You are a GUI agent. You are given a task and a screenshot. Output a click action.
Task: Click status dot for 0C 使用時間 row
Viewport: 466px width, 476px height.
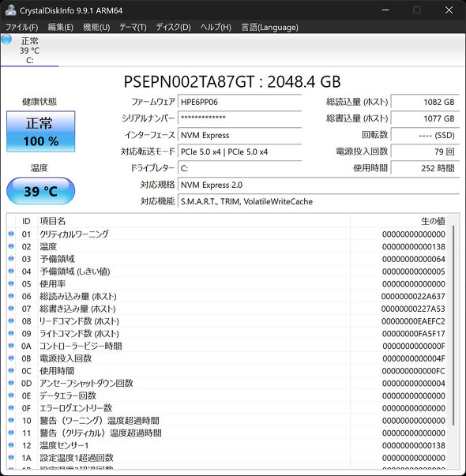(11, 370)
